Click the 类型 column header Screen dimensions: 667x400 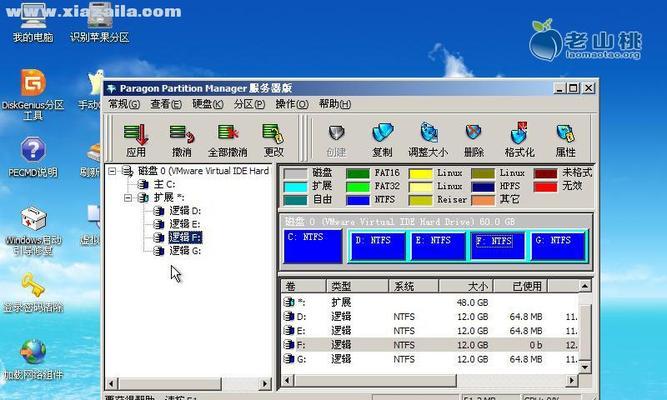[x=357, y=286]
